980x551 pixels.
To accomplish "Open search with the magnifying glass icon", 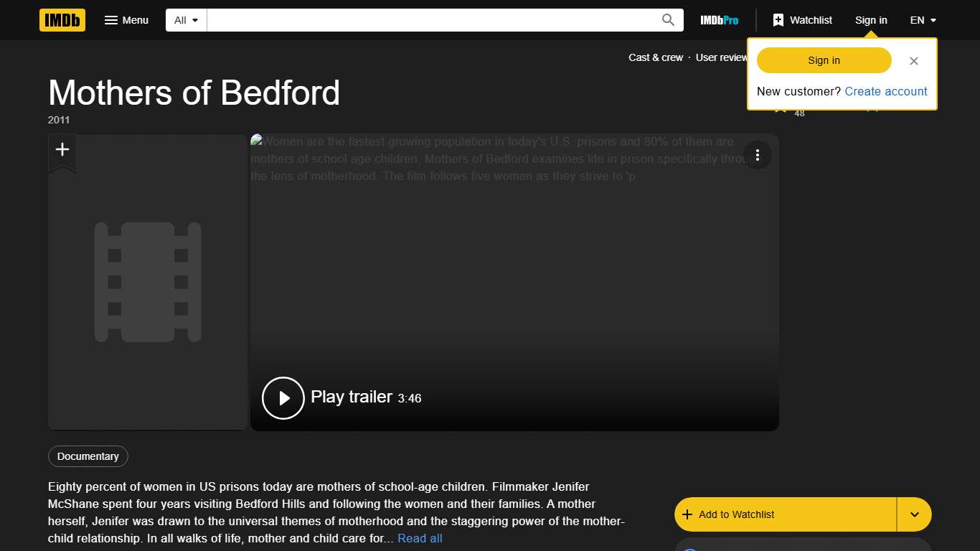I will click(667, 19).
